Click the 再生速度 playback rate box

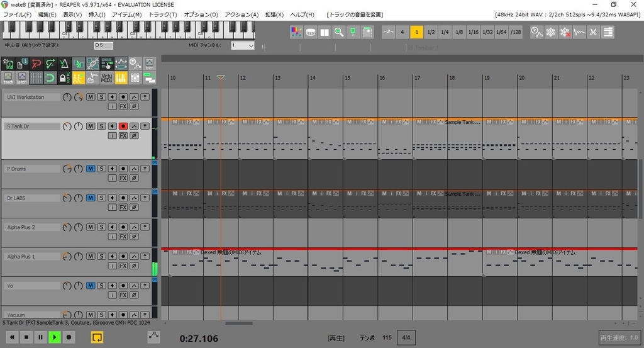click(619, 338)
